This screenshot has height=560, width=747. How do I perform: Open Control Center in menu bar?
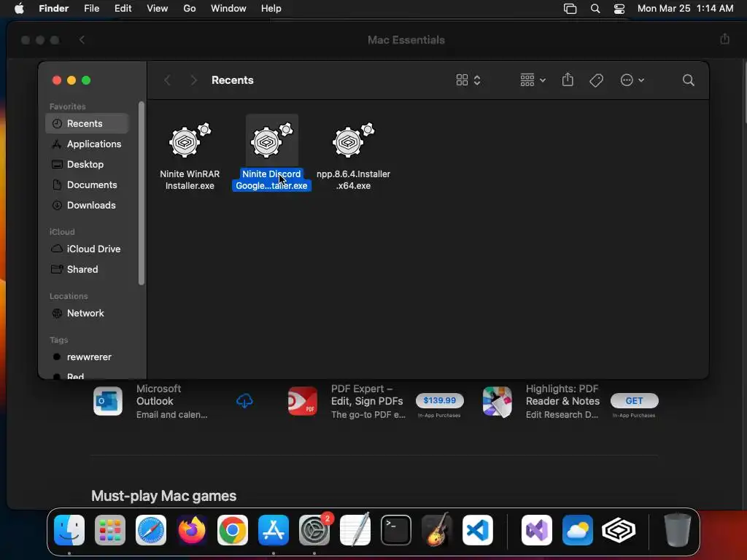point(619,9)
